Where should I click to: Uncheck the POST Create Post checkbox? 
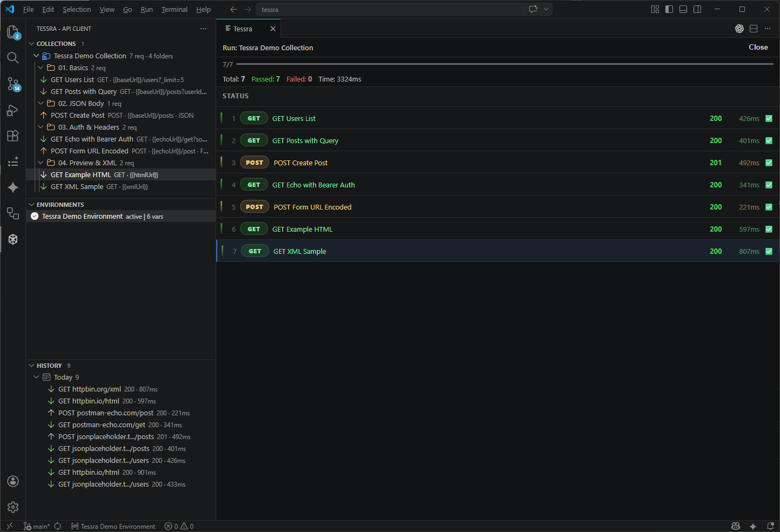pyautogui.click(x=769, y=163)
